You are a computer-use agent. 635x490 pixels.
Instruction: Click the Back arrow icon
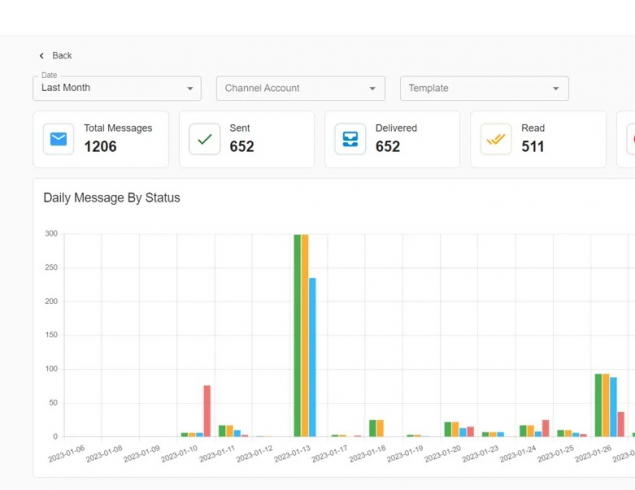41,56
